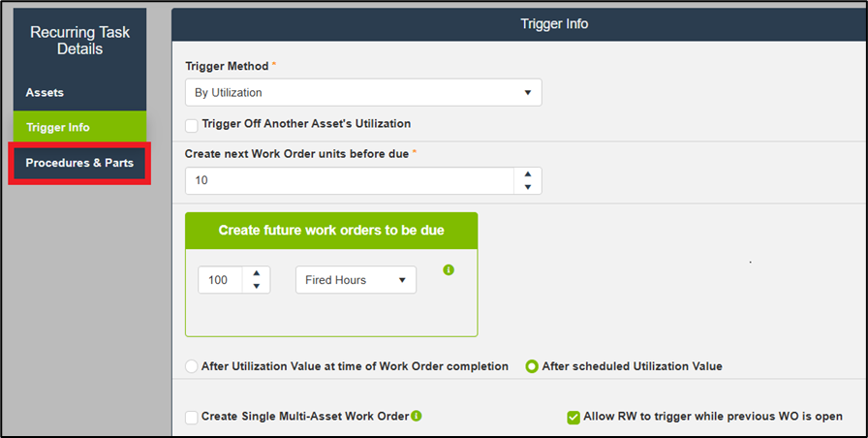Screen dimensions: 868x438
Task: Click the info icon beside Fired Hours
Action: 449,269
